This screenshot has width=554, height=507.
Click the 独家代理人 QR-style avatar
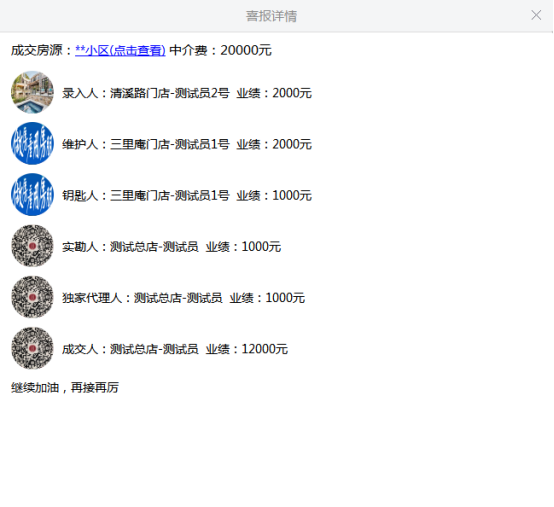pyautogui.click(x=33, y=297)
